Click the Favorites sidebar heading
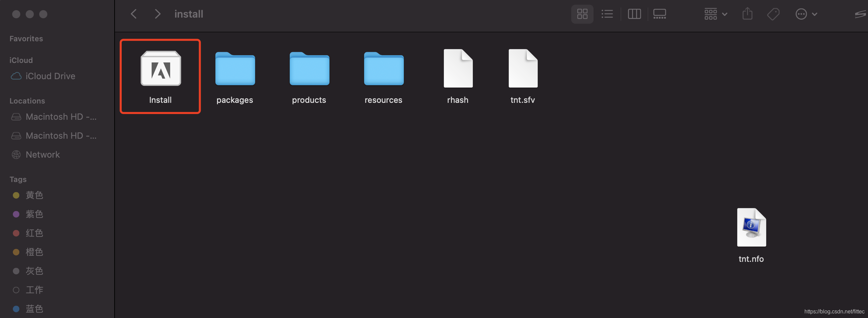The height and width of the screenshot is (318, 868). (26, 39)
